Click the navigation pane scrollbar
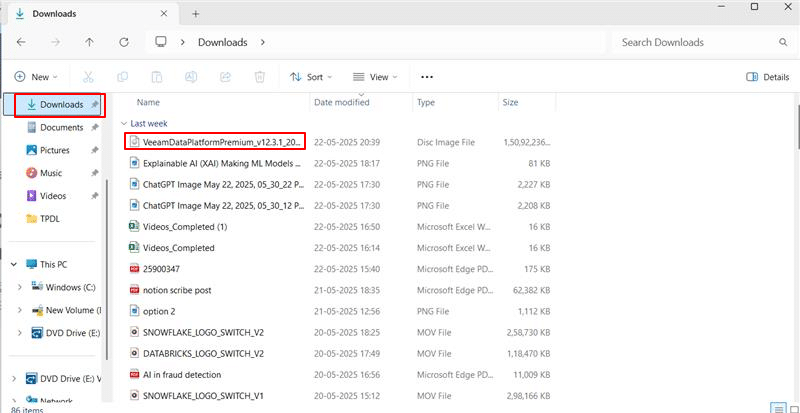 [107, 270]
